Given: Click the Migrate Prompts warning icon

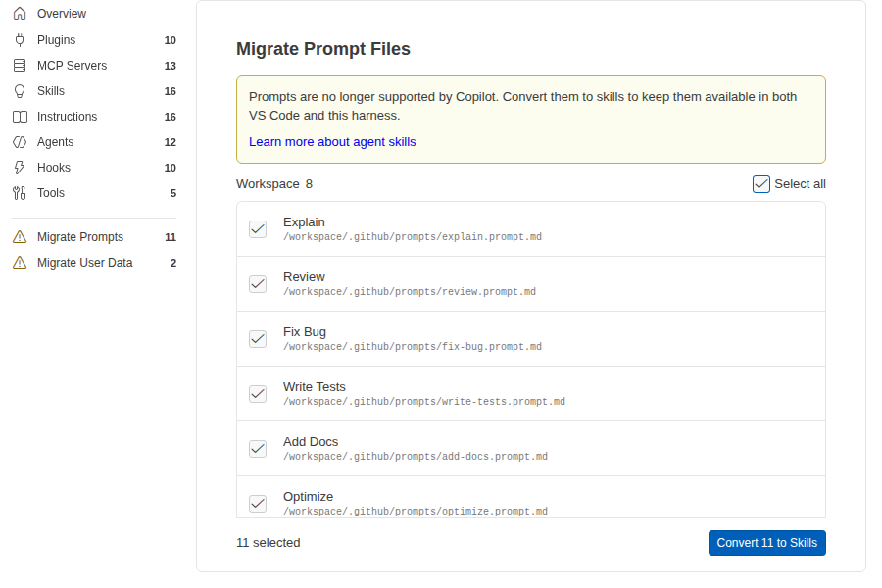Looking at the screenshot, I should [x=20, y=237].
